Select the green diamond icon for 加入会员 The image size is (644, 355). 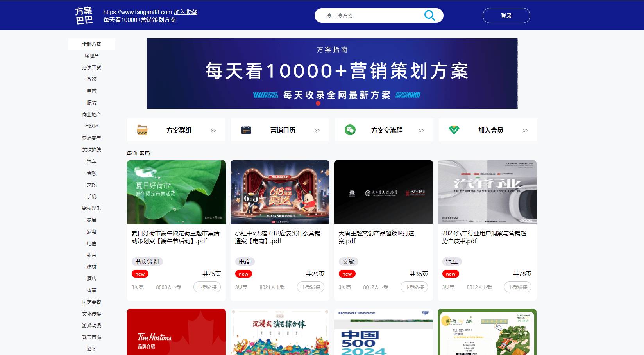(453, 129)
